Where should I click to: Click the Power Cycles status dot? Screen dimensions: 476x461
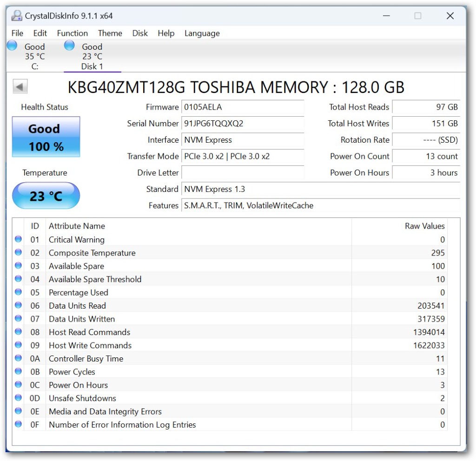[18, 371]
